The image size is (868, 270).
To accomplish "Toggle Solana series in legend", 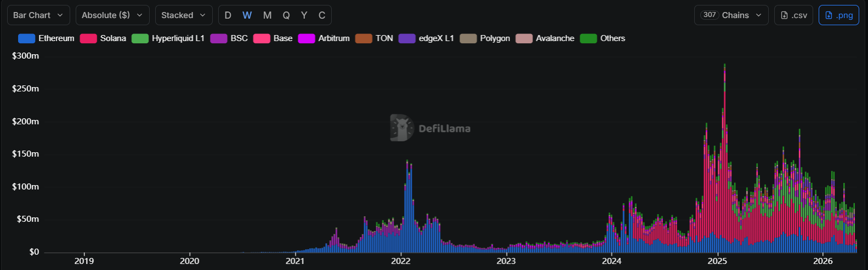I will [103, 38].
